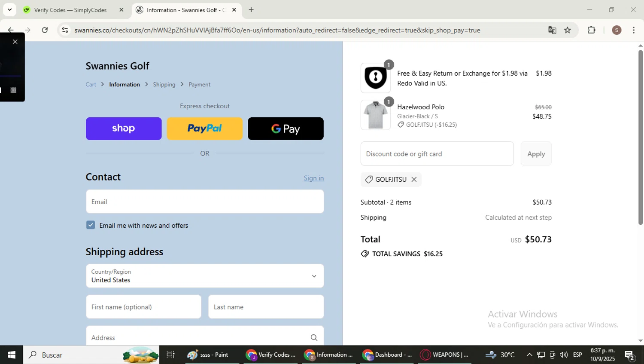Switch to Dashboard Chrome taskbar window

(387, 355)
